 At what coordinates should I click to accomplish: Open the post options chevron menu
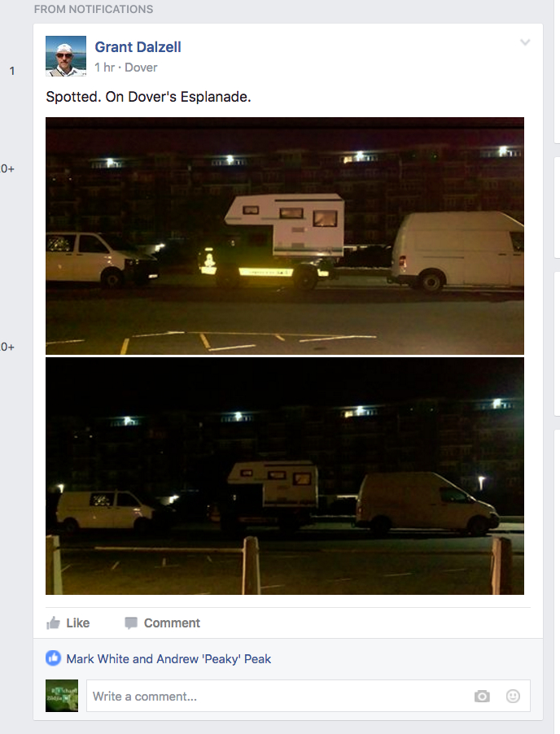pos(525,42)
